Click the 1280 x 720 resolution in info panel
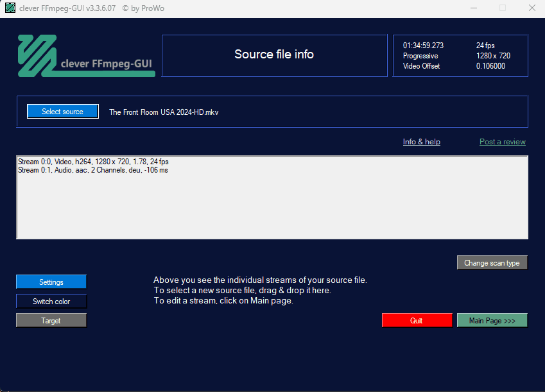The height and width of the screenshot is (392, 545). 493,56
